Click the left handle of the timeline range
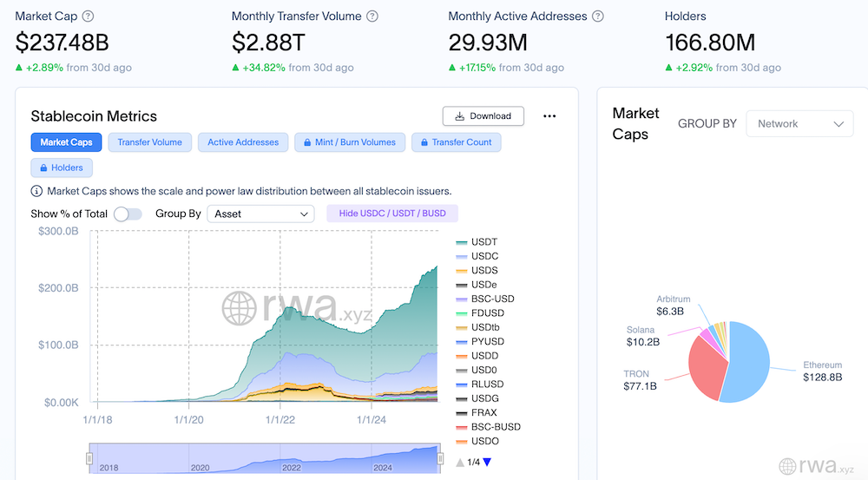Image resolution: width=868 pixels, height=480 pixels. tap(89, 457)
